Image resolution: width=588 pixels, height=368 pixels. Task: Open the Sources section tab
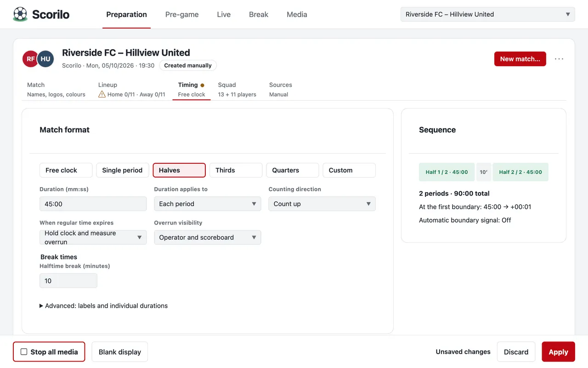(x=281, y=90)
